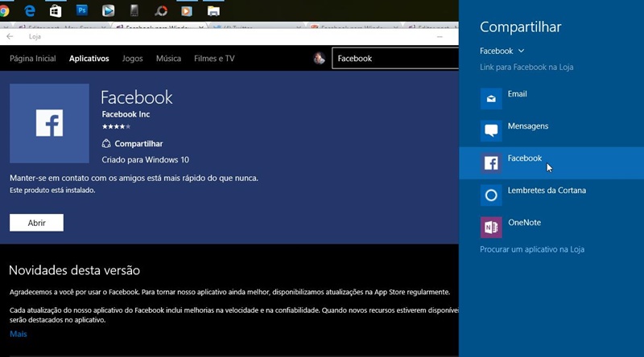Click the Facebook app tile logo
The height and width of the screenshot is (357, 644).
[x=49, y=123]
